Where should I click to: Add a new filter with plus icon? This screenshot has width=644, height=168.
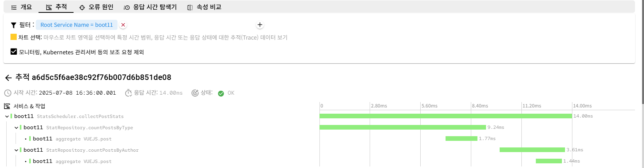tap(260, 25)
